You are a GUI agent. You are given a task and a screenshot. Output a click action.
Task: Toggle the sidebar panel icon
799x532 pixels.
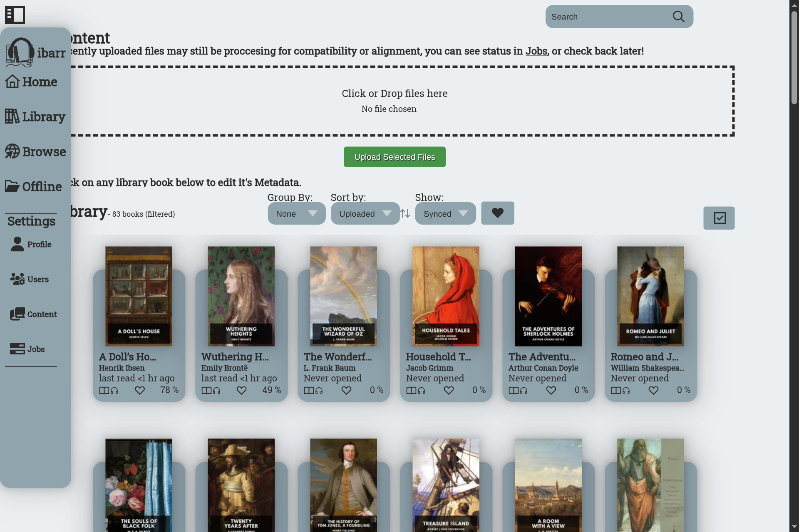(15, 15)
